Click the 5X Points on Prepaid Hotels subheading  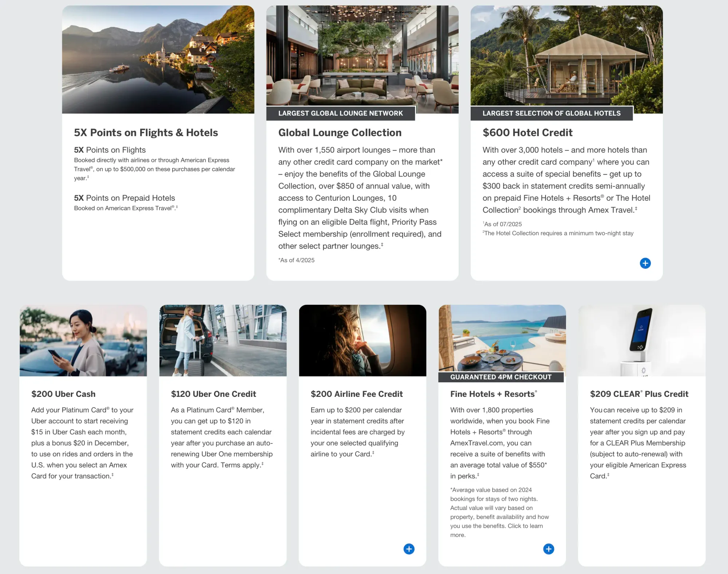click(124, 198)
